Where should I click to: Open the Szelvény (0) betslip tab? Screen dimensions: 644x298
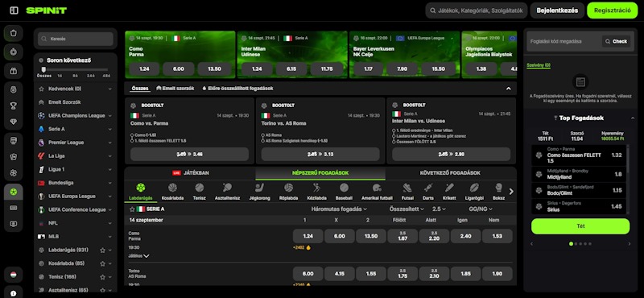point(539,65)
